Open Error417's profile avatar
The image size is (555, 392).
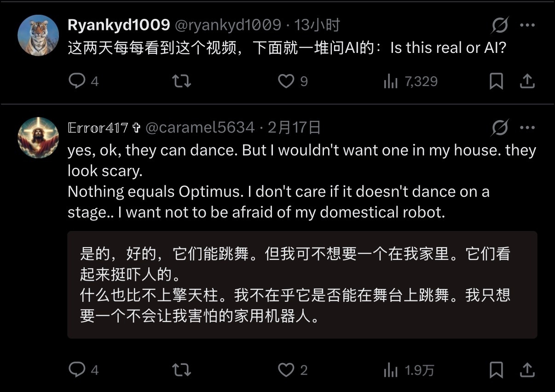point(38,138)
